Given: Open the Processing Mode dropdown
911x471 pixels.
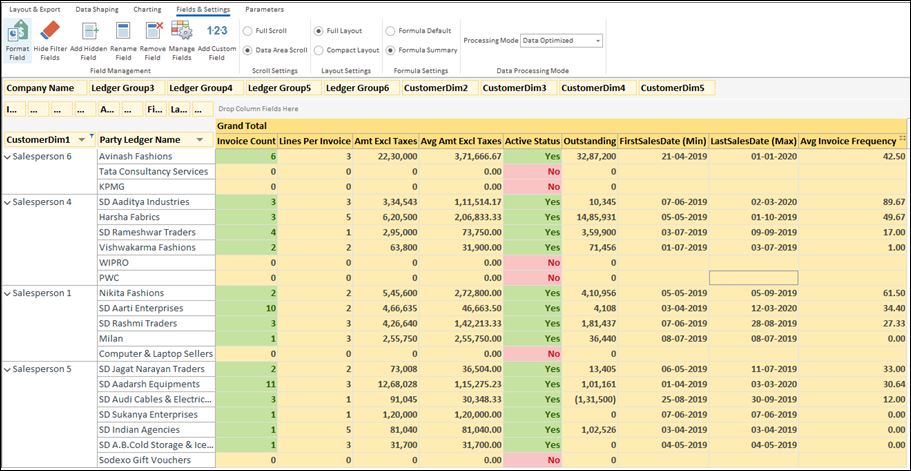Looking at the screenshot, I should point(597,41).
